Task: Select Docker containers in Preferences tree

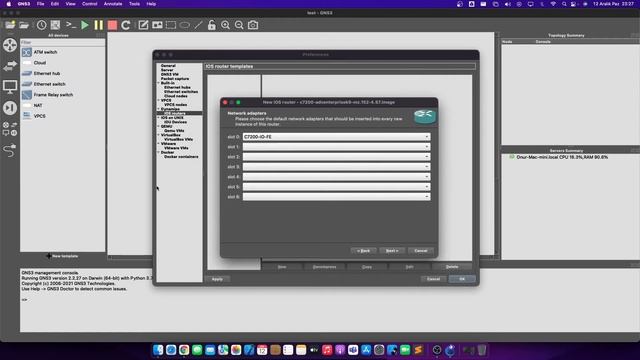Action: [181, 156]
